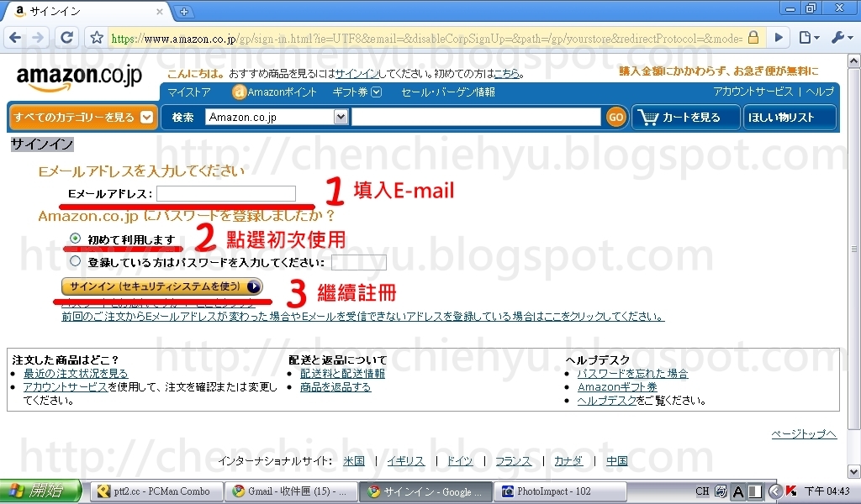Go to the イギリス international site

point(406,460)
